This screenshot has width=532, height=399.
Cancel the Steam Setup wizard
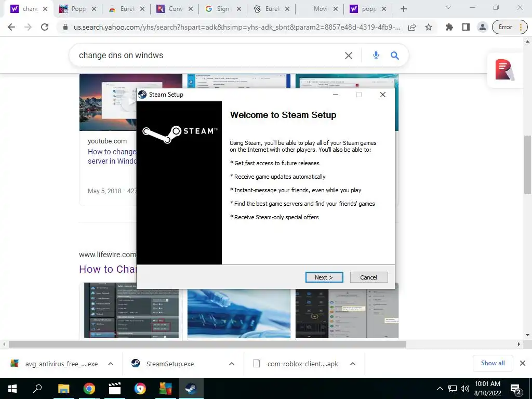368,277
